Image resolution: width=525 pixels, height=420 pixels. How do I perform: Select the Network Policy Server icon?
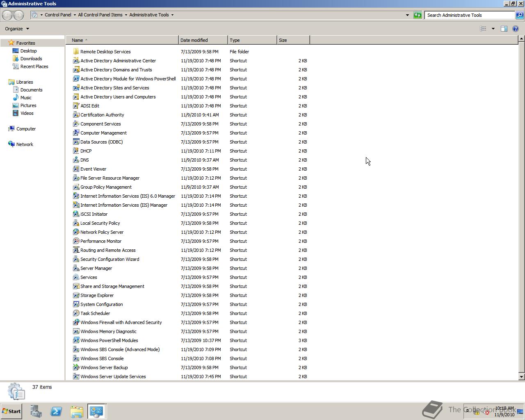point(76,232)
